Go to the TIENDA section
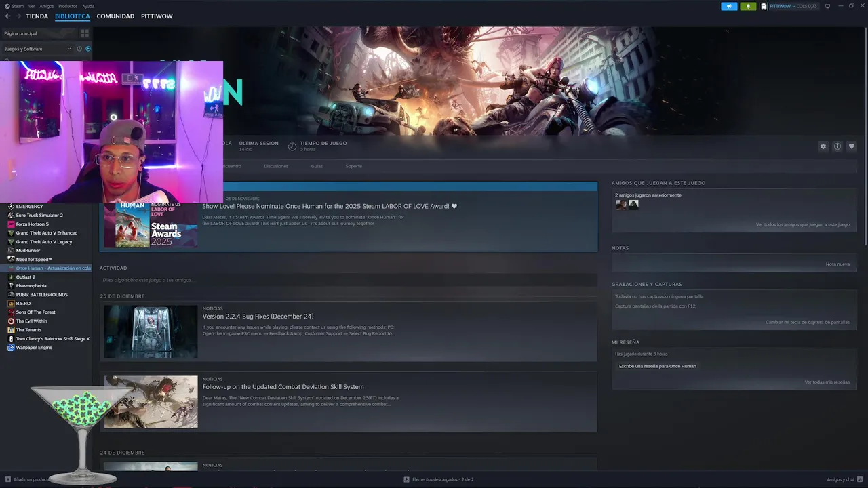868x488 pixels. [37, 16]
